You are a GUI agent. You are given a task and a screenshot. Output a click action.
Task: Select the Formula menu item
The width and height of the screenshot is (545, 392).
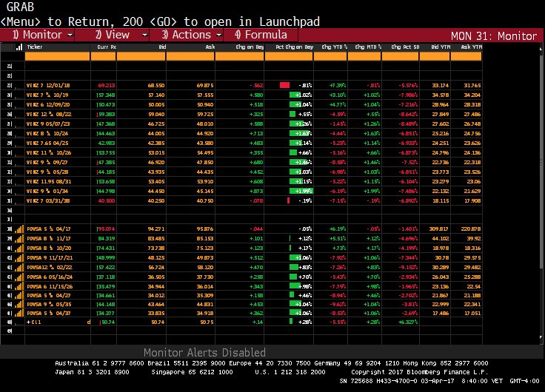[x=261, y=35]
